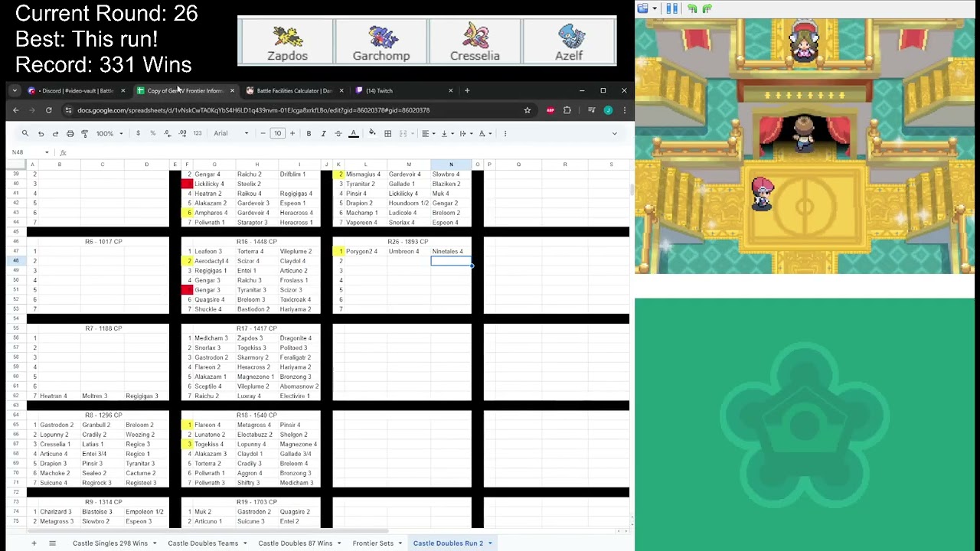Open the browser extensions puzzle icon
Image resolution: width=980 pixels, height=551 pixels.
[567, 110]
